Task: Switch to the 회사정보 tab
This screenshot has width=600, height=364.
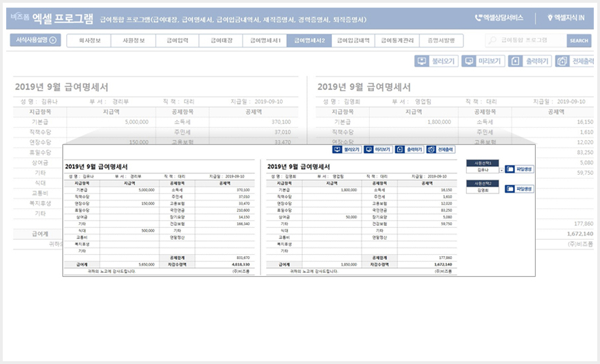Action: 89,41
